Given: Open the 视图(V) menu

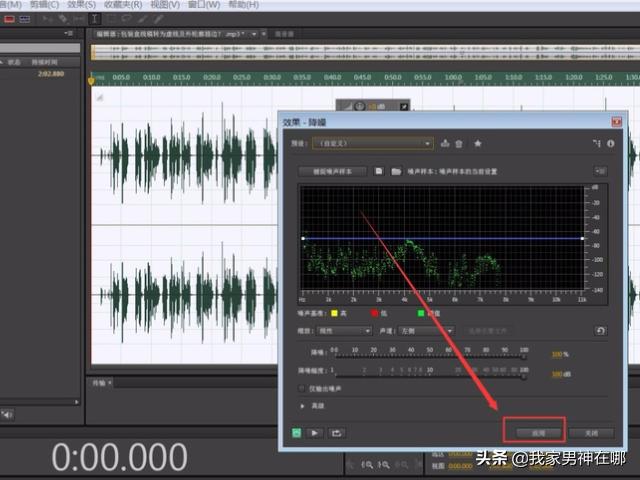Looking at the screenshot, I should point(165,5).
